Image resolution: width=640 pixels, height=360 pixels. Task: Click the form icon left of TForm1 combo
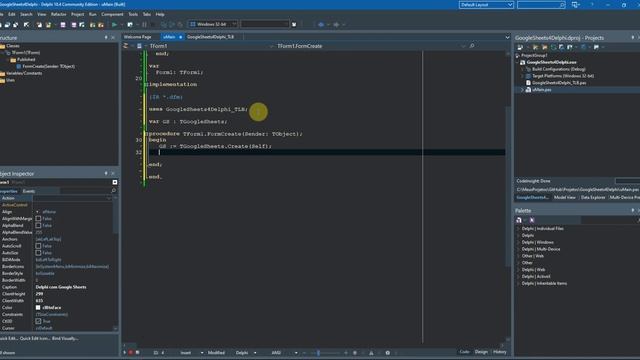(139, 46)
